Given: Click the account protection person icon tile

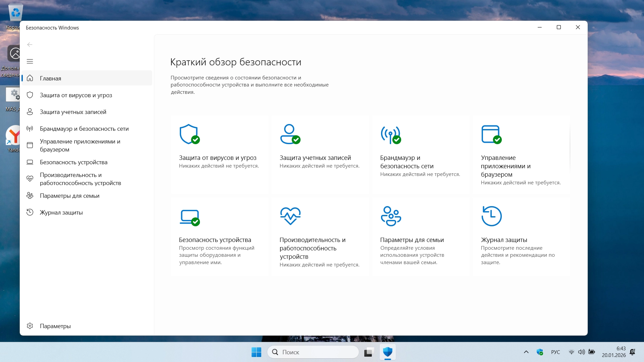Looking at the screenshot, I should [x=290, y=134].
